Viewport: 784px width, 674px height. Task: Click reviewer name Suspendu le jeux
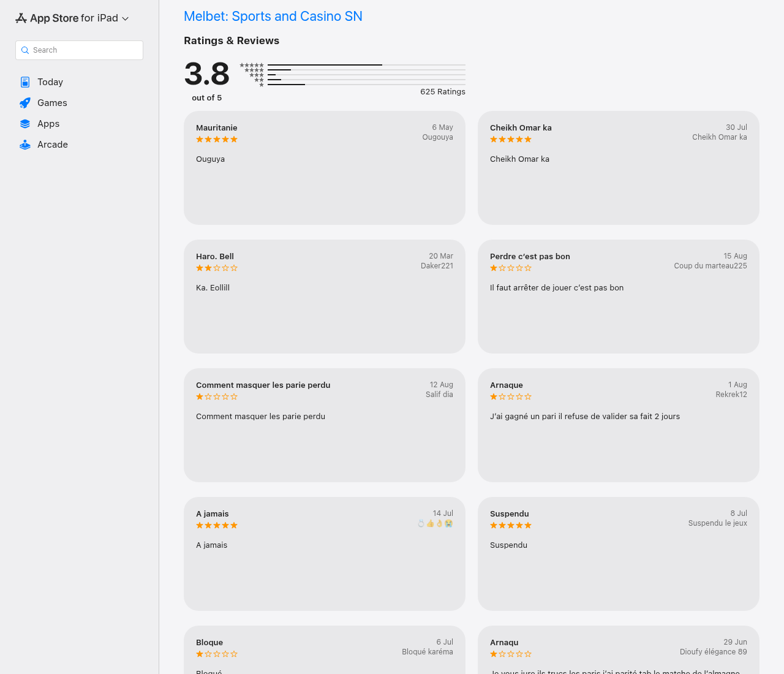(717, 523)
